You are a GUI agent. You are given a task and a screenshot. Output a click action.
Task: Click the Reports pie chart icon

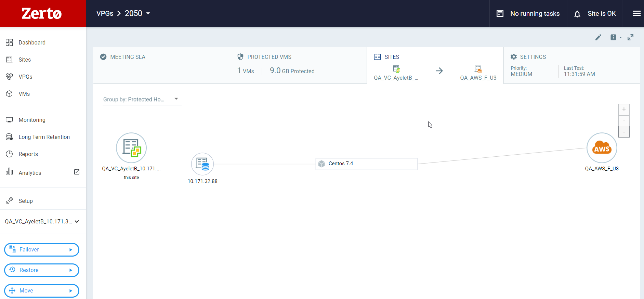[x=9, y=154]
